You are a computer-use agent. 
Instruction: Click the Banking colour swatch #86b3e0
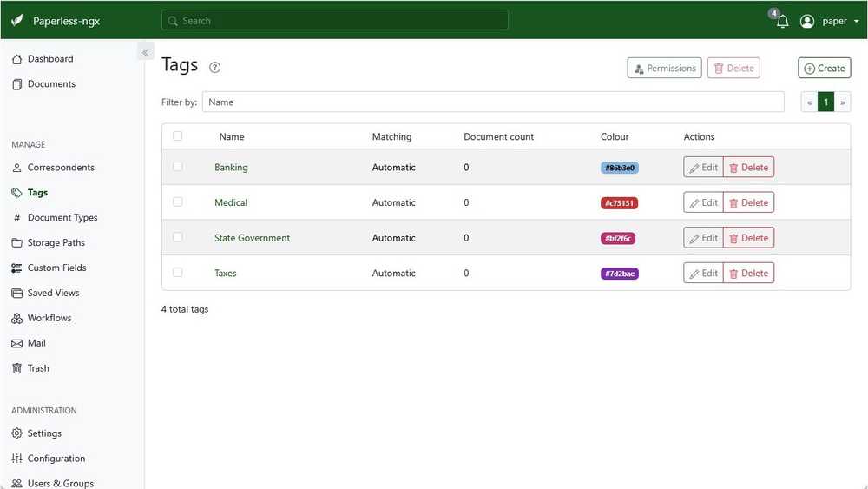620,168
